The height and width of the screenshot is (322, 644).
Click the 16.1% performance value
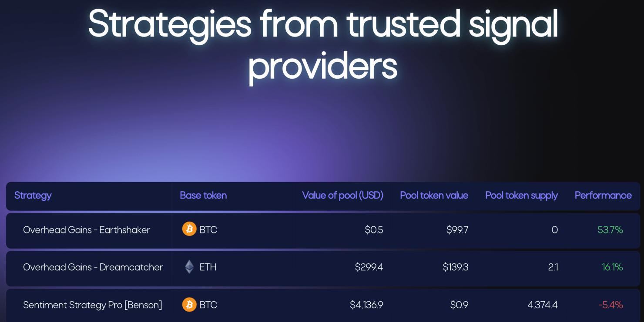[x=612, y=267]
